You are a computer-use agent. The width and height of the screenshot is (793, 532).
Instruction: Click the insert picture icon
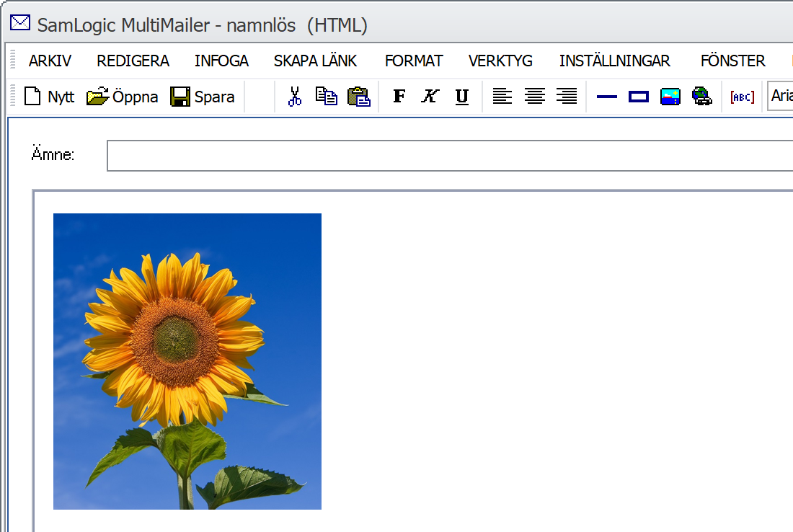click(670, 96)
